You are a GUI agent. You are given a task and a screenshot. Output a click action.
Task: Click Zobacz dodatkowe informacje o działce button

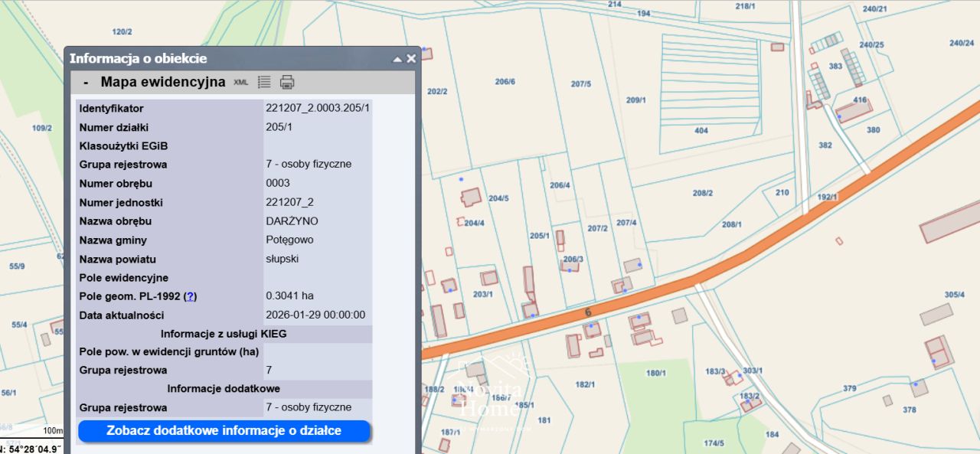coord(224,431)
